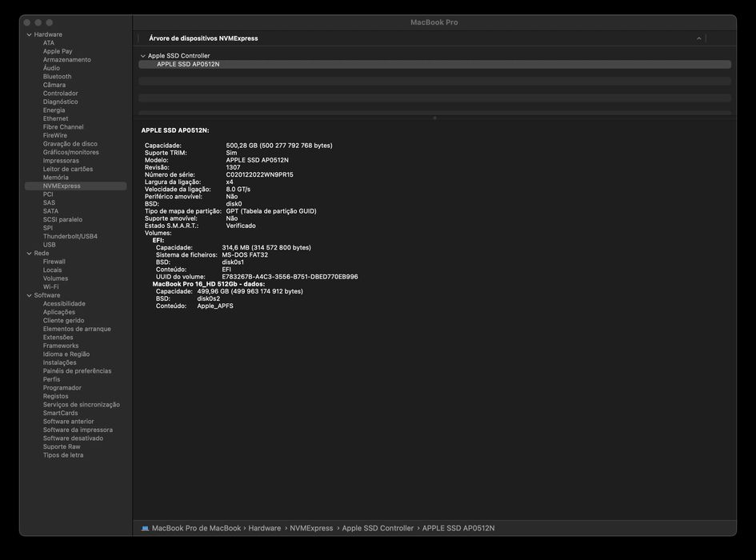This screenshot has width=756, height=560.
Task: Select Bluetooth in the sidebar
Action: tap(57, 77)
